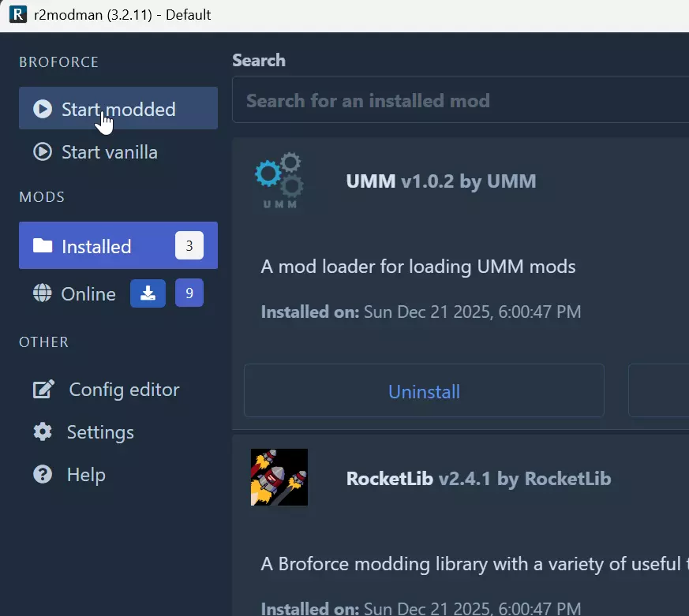Expand the RocketLib v2.4.1 mod title
The image size is (689, 616).
[x=478, y=479]
